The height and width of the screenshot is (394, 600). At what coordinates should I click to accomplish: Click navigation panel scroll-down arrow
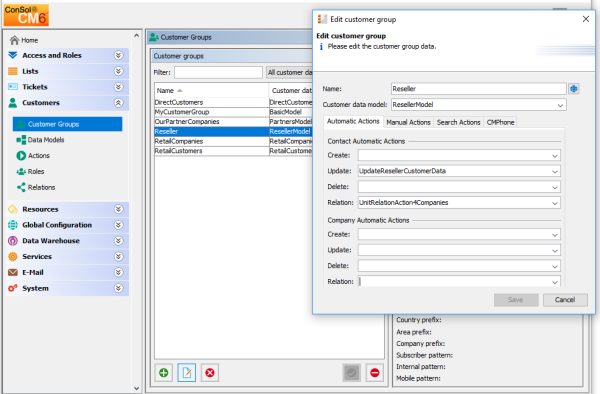coord(137,388)
